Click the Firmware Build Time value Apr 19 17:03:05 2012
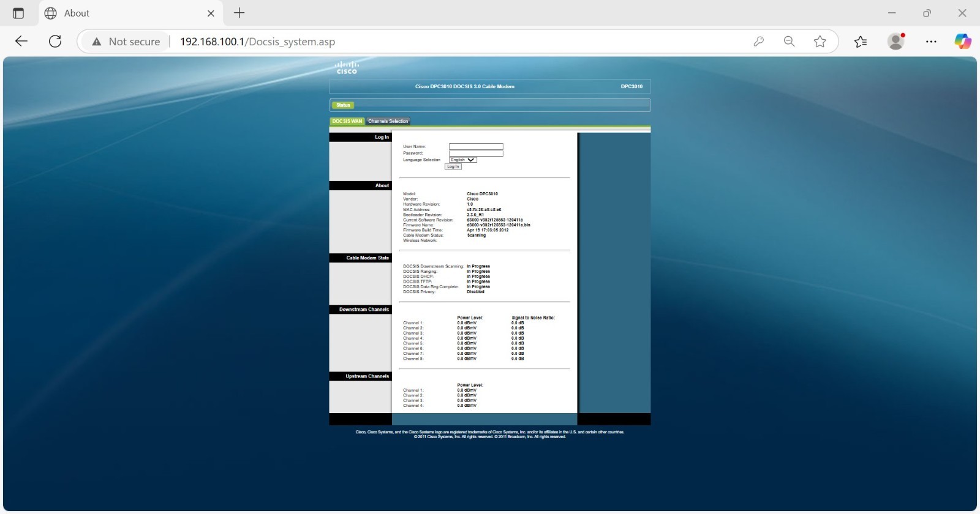The height and width of the screenshot is (514, 980). click(488, 230)
